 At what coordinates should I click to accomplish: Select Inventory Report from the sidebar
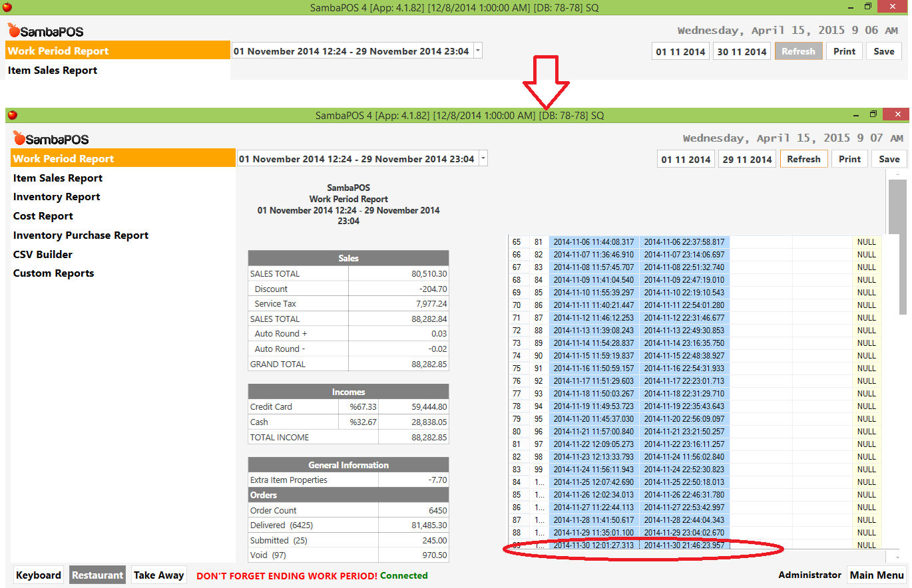[57, 197]
